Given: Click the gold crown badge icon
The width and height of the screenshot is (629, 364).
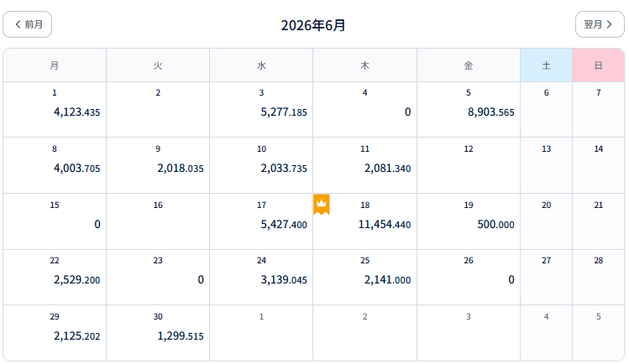Looking at the screenshot, I should (322, 205).
